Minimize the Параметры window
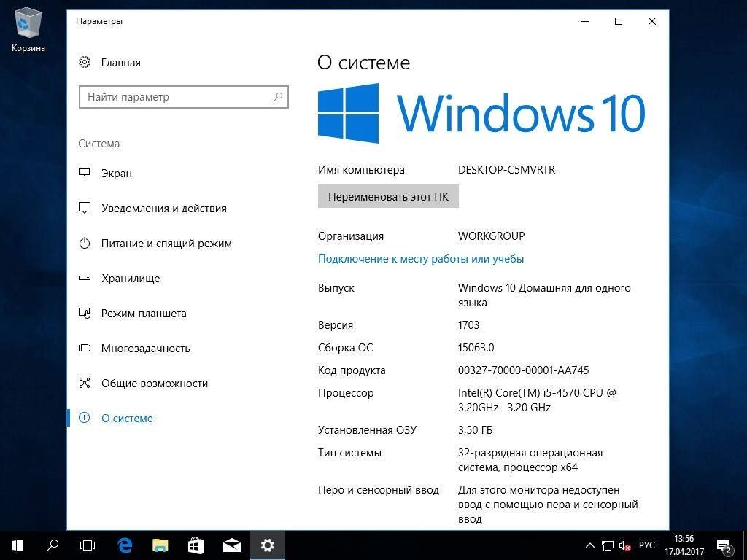Image resolution: width=747 pixels, height=560 pixels. point(585,21)
